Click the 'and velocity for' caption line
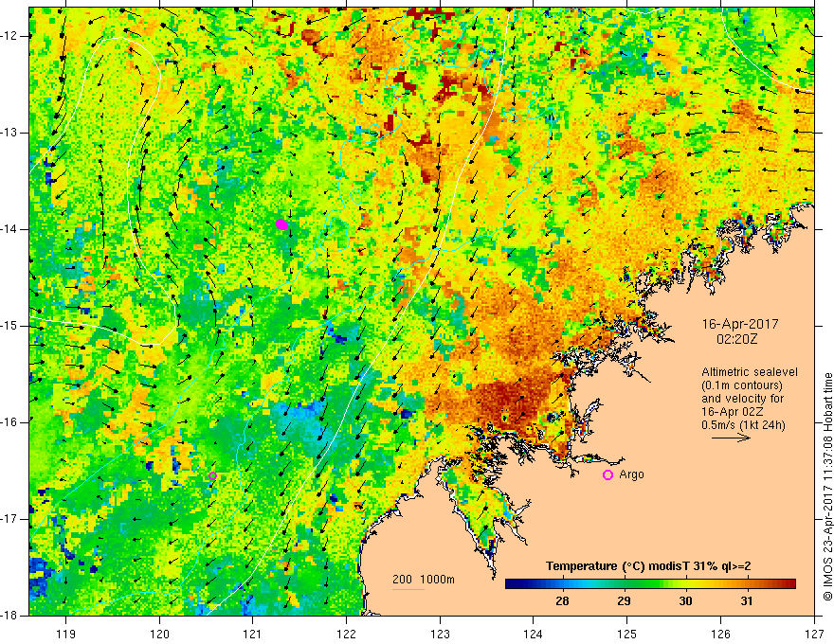This screenshot has height=644, width=834. click(742, 399)
